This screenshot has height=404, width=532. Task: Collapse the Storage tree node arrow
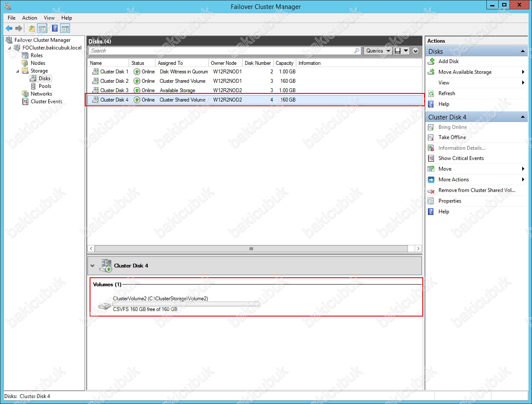pos(17,71)
